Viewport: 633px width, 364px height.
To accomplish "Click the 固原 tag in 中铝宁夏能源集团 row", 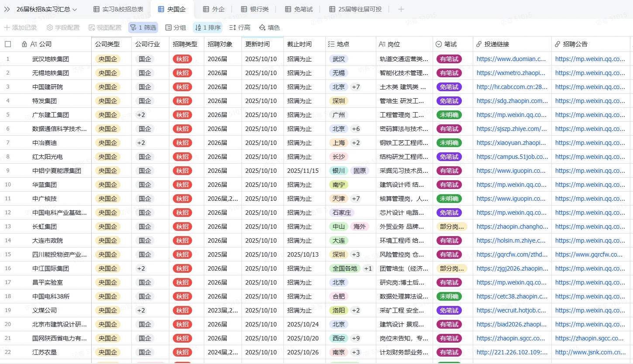I will tap(360, 171).
